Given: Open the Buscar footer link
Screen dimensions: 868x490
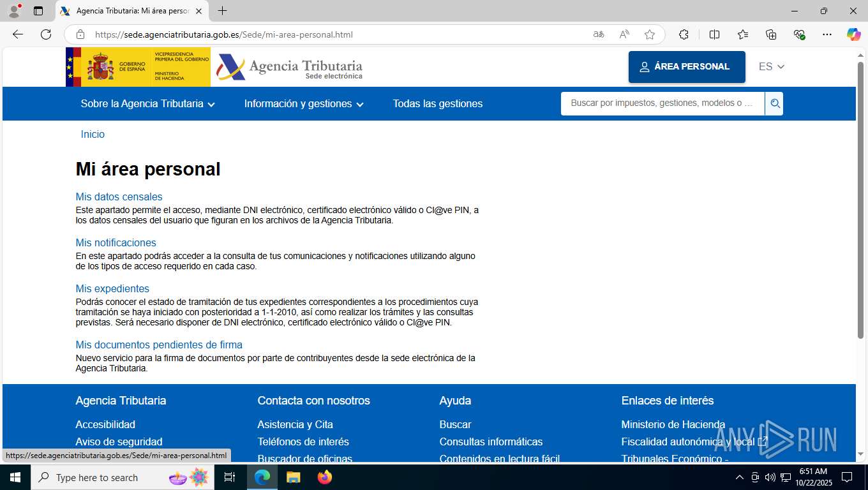Looking at the screenshot, I should tap(455, 425).
